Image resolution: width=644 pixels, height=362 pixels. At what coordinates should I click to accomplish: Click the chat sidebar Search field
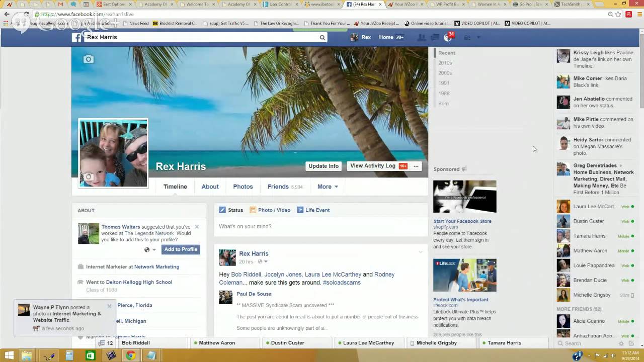point(586,343)
